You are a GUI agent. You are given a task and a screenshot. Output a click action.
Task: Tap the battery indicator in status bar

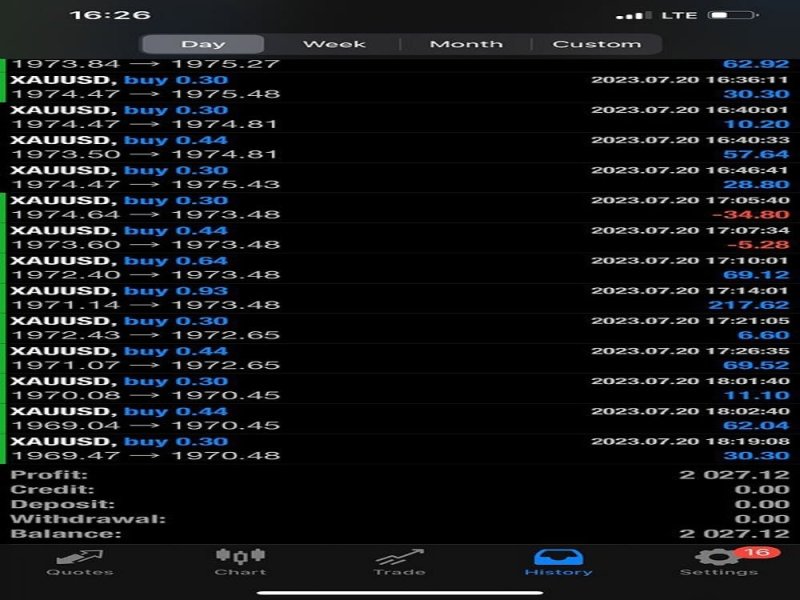pyautogui.click(x=733, y=15)
